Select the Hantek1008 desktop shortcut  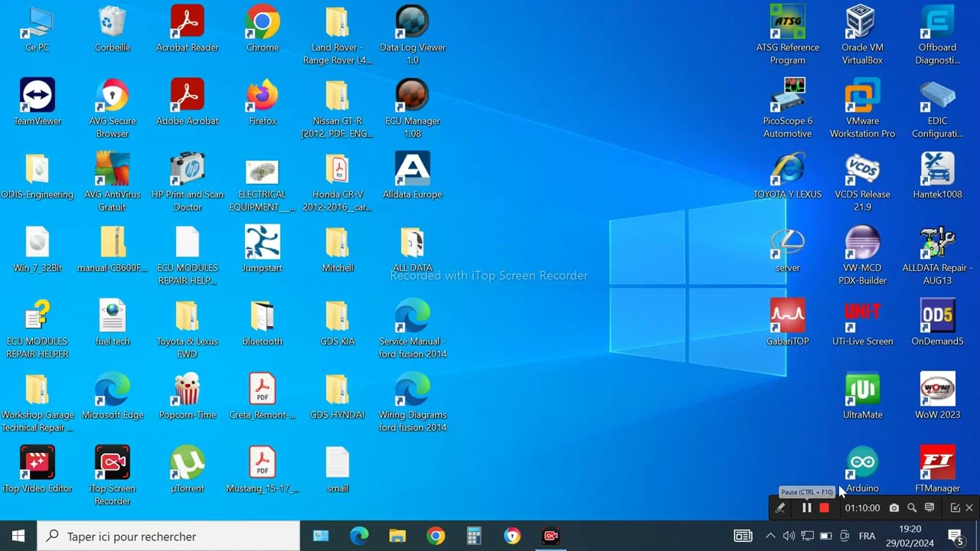point(938,176)
